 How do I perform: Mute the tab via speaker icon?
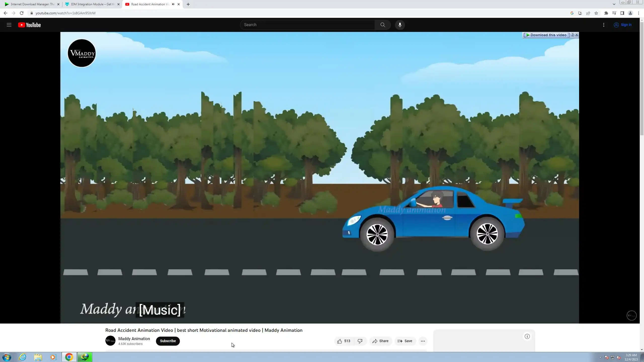pos(173,4)
